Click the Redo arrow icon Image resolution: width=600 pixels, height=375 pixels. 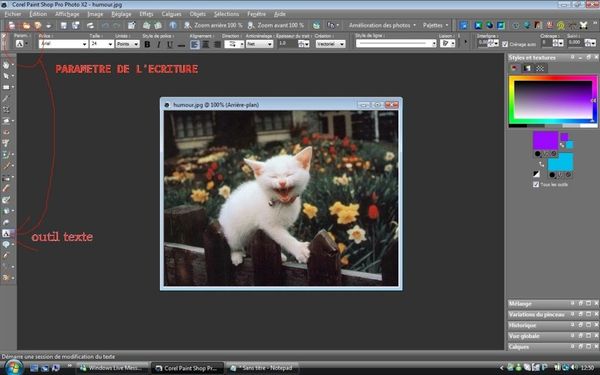point(117,25)
